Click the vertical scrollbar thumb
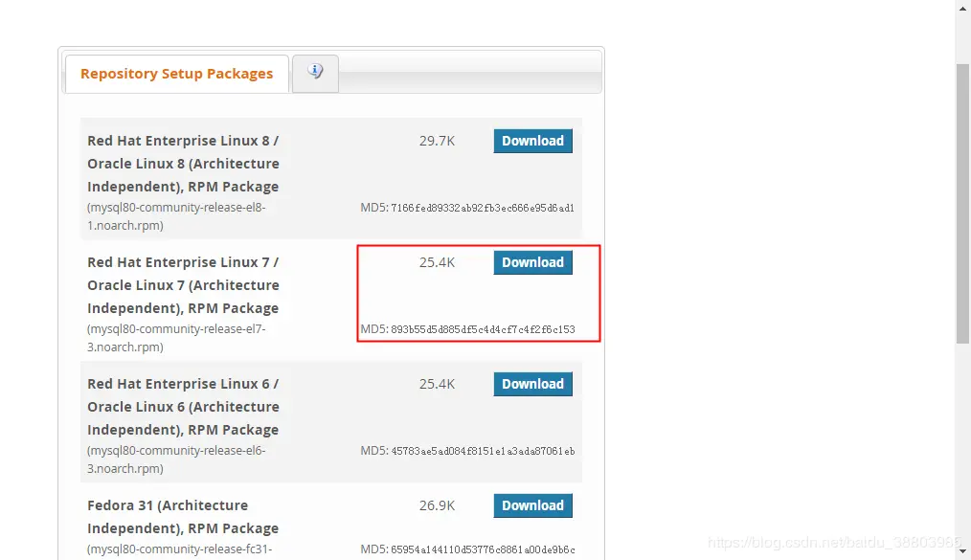The image size is (971, 560). pyautogui.click(x=963, y=204)
